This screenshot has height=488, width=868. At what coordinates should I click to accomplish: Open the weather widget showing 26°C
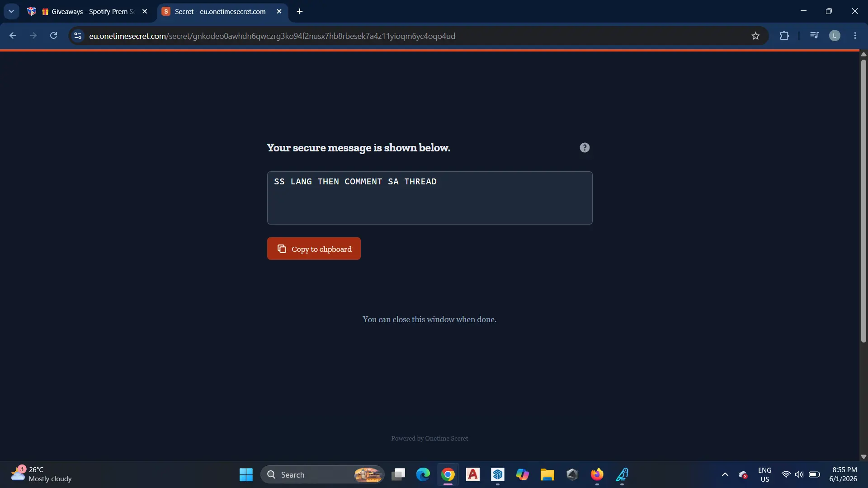[x=42, y=474]
